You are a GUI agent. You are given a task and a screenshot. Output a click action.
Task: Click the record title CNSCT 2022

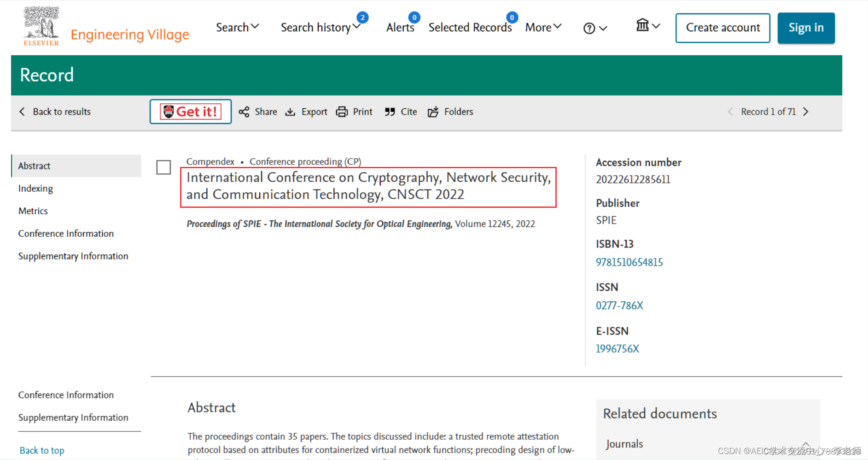point(368,186)
